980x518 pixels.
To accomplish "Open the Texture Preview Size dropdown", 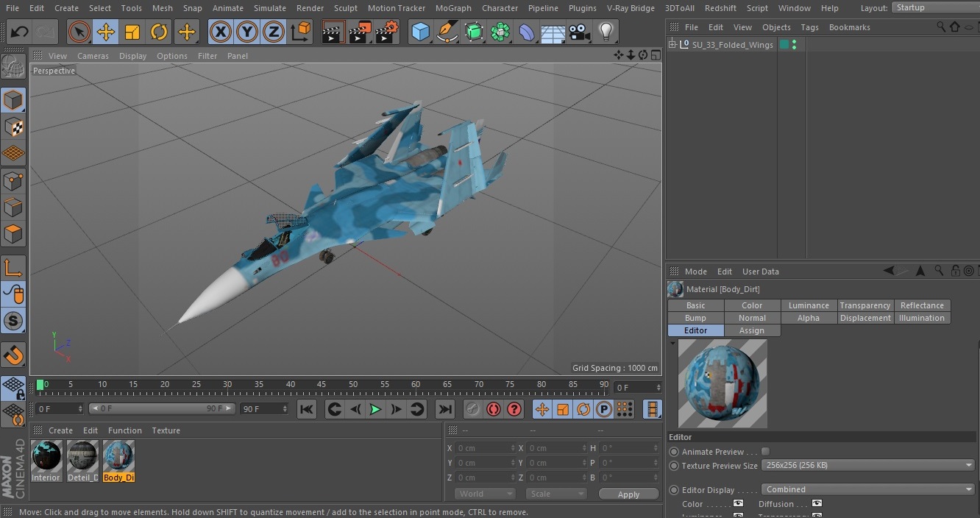I will 868,465.
